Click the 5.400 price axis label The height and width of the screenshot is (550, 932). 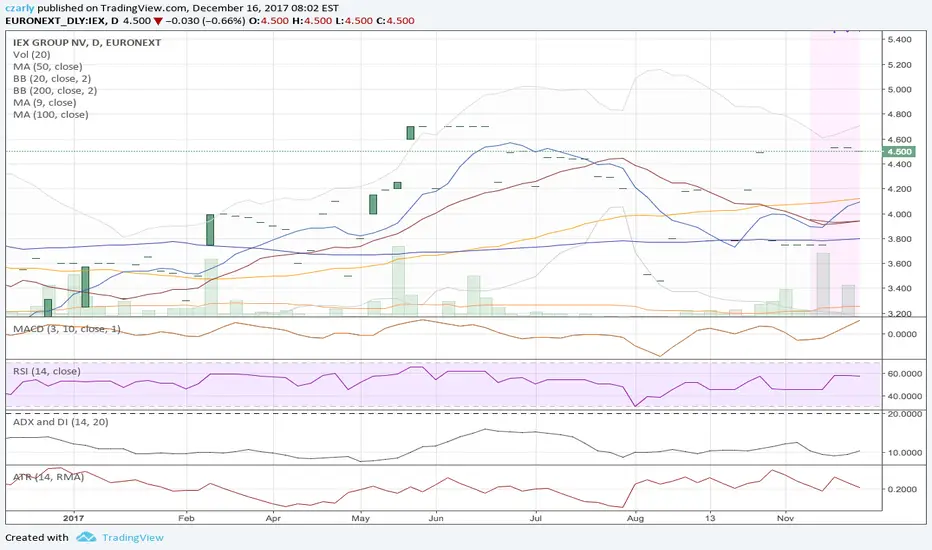coord(899,39)
